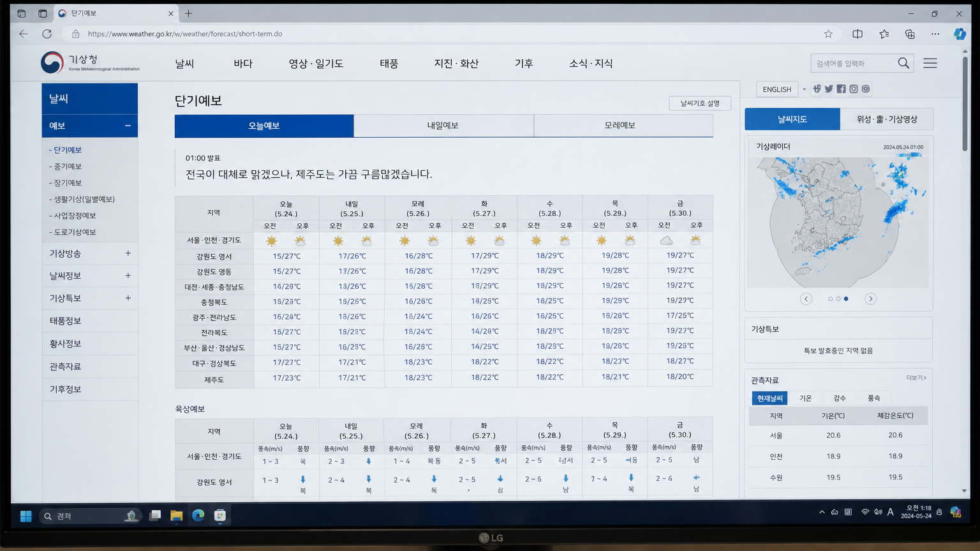Select the 풍속 observation tab
The width and height of the screenshot is (980, 551).
tap(874, 398)
